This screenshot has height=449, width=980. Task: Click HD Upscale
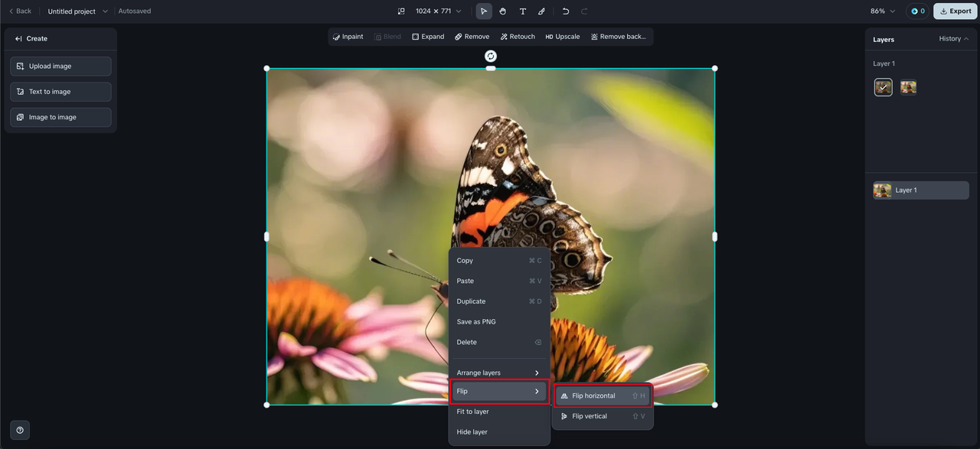[x=563, y=37]
